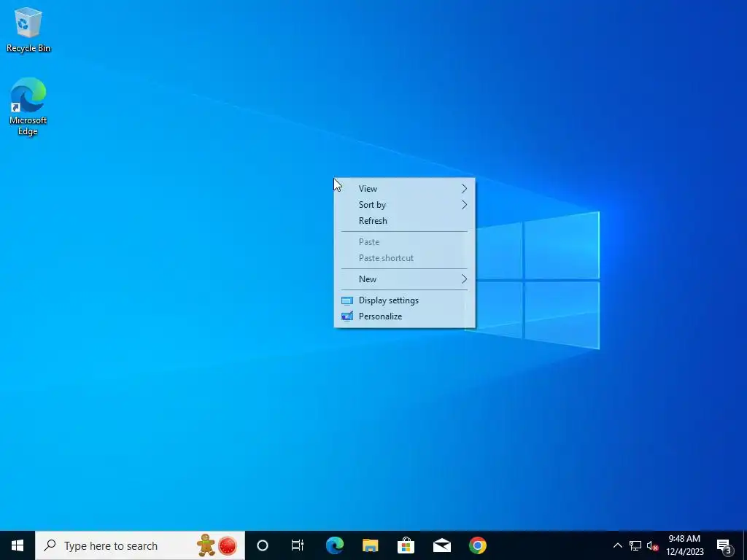Screen dimensions: 747x560
Task: Select the Microsoft Edge desktop shortcut
Action: [x=28, y=106]
